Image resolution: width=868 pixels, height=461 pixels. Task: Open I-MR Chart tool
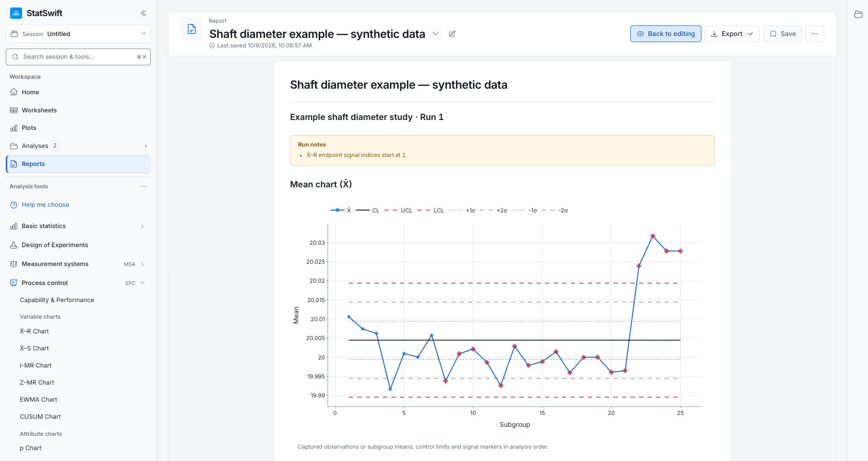pyautogui.click(x=36, y=366)
